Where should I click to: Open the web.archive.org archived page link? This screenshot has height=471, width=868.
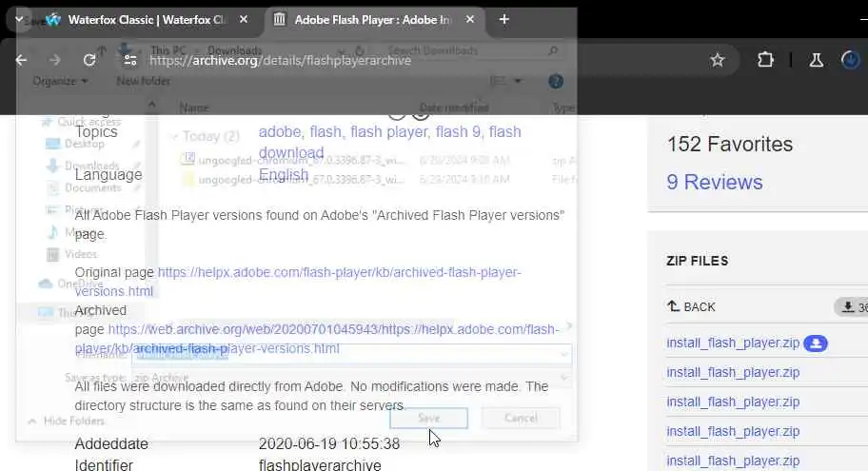[x=333, y=329]
